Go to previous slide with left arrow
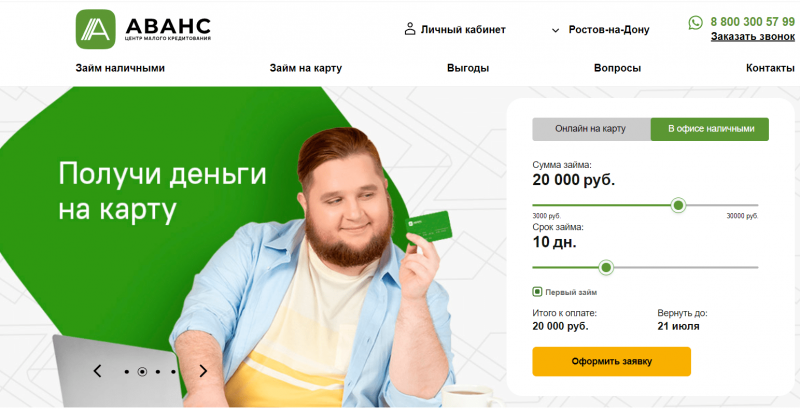Image resolution: width=800 pixels, height=409 pixels. click(x=97, y=371)
